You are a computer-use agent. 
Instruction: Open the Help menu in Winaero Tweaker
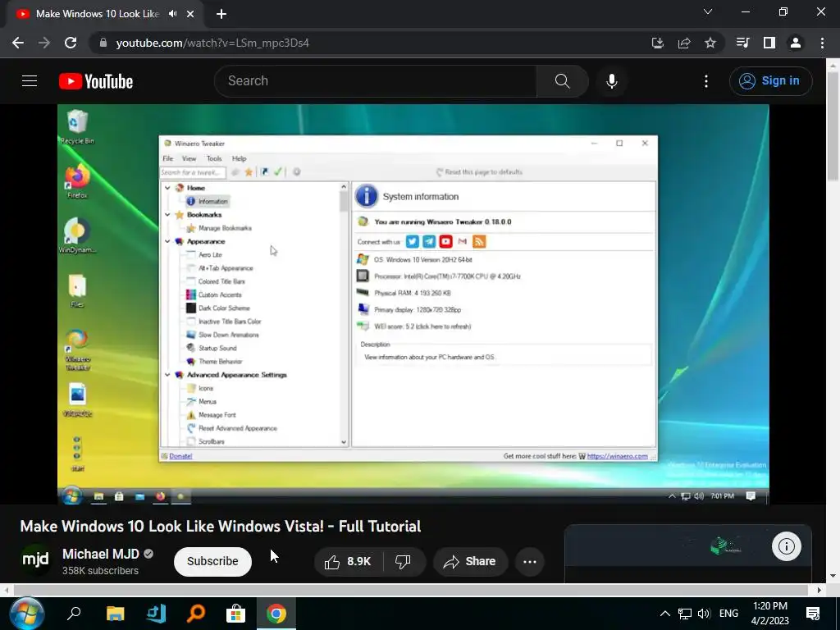pos(239,158)
